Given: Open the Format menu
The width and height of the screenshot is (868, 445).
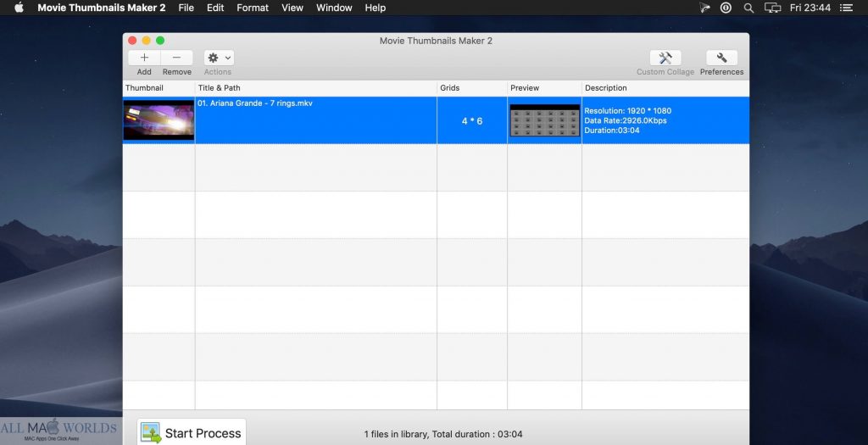Looking at the screenshot, I should (x=253, y=8).
